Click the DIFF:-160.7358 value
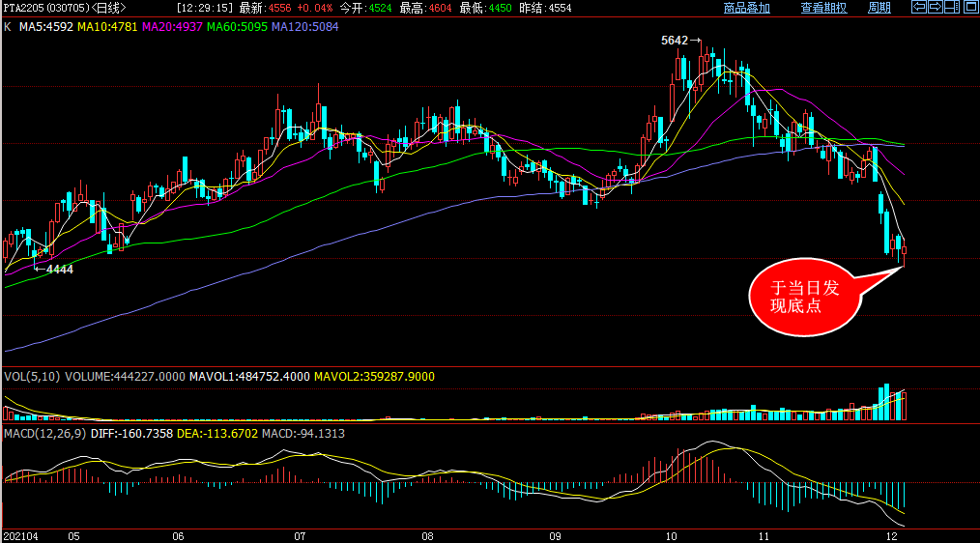The image size is (980, 543). point(131,434)
